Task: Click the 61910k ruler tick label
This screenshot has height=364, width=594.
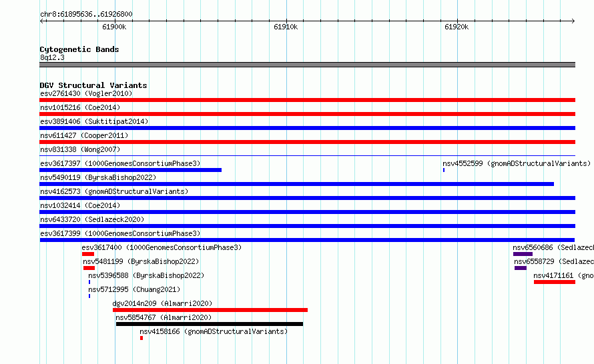Action: [286, 27]
